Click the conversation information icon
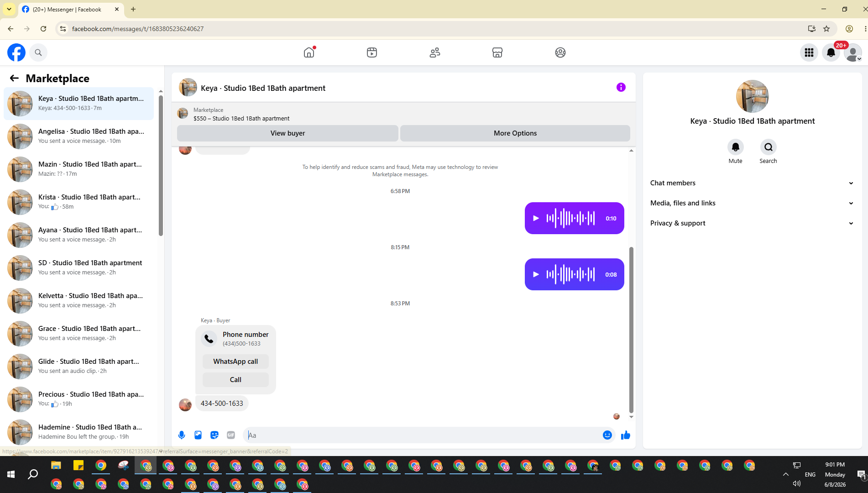868x493 pixels. (x=621, y=87)
